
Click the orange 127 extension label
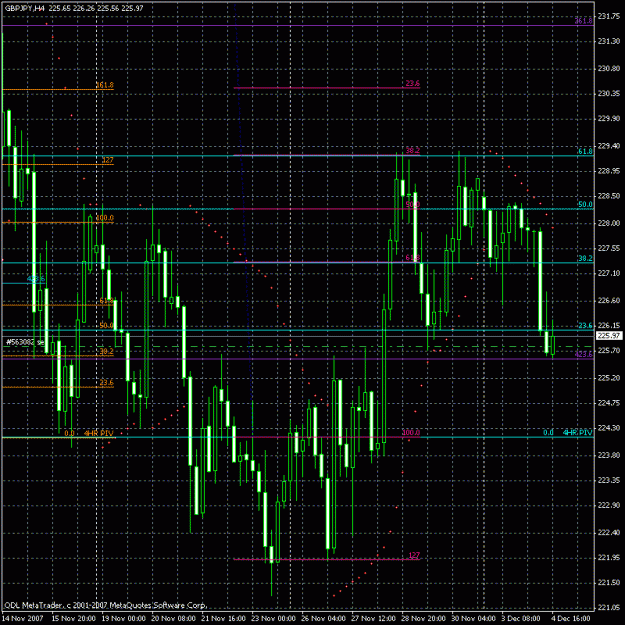[x=108, y=160]
